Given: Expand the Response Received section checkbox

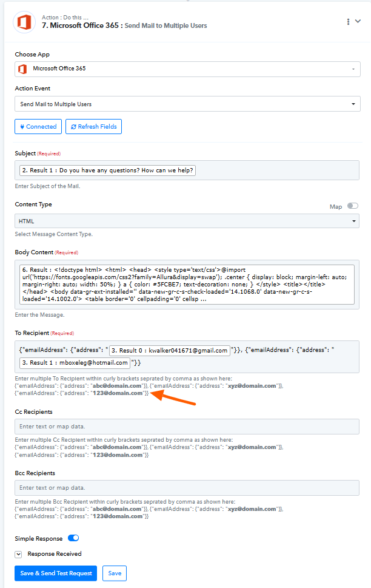Looking at the screenshot, I should [19, 554].
